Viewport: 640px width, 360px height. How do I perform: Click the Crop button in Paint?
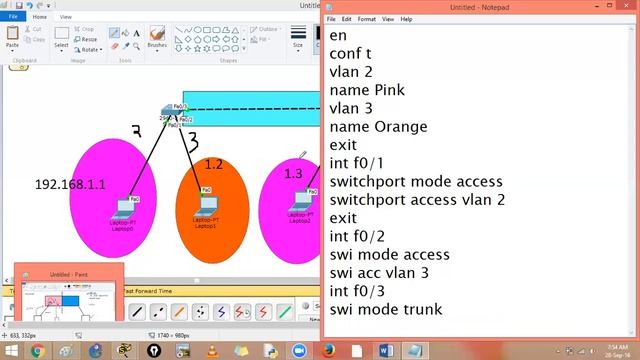[x=84, y=29]
